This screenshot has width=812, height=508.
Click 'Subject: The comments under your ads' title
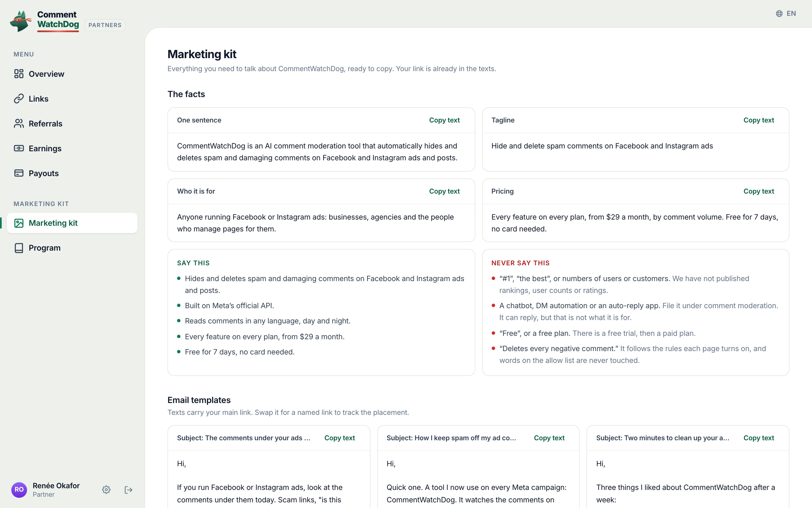click(x=244, y=438)
